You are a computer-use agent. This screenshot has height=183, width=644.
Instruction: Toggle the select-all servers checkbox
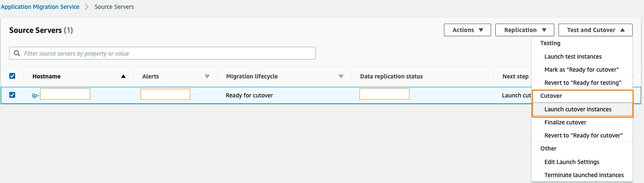[x=12, y=76]
